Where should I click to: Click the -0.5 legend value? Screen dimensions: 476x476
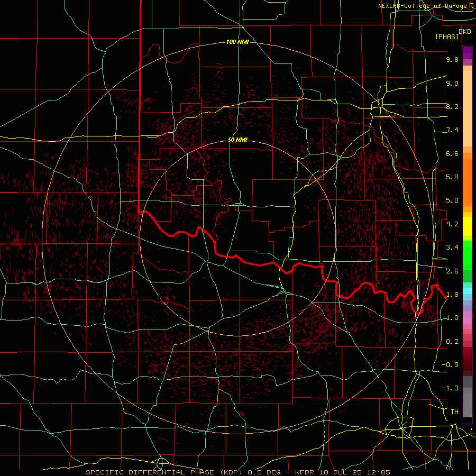tap(450, 365)
